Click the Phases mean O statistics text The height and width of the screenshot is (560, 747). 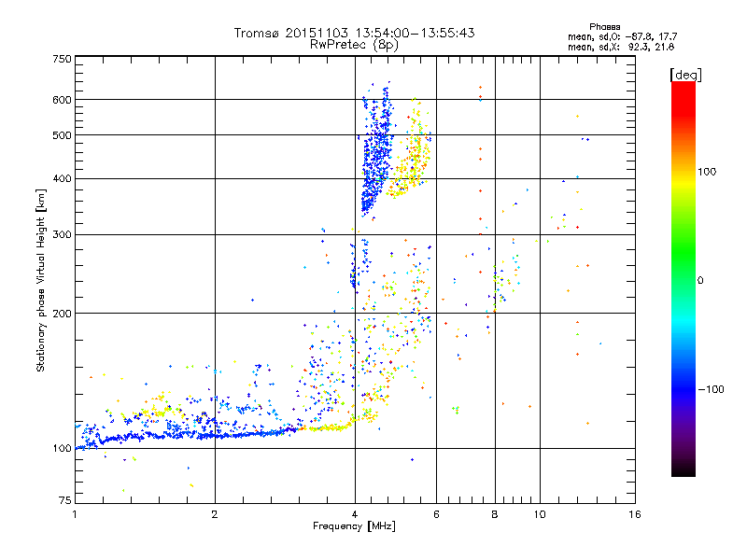coord(622,36)
